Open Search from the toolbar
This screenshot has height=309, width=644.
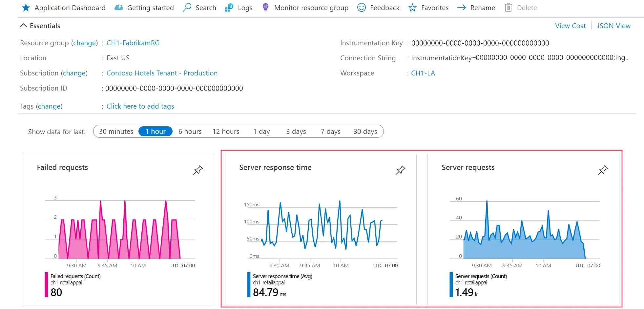click(199, 8)
